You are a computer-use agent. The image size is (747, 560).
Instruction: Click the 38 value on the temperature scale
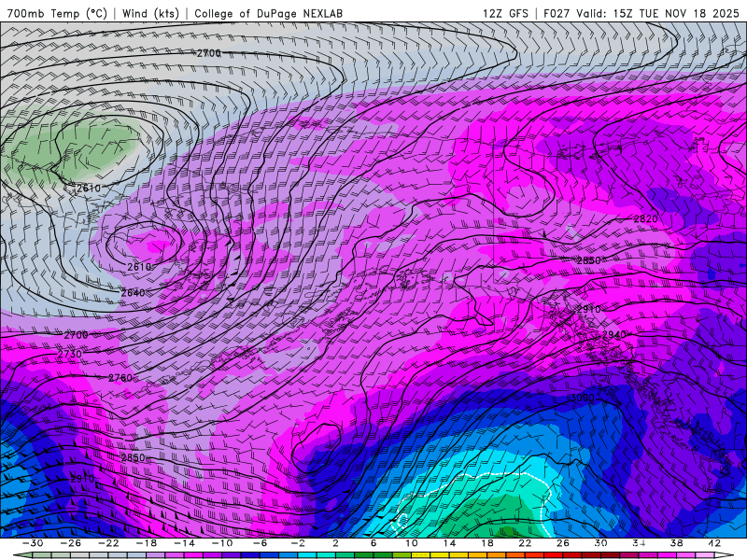[x=676, y=543]
